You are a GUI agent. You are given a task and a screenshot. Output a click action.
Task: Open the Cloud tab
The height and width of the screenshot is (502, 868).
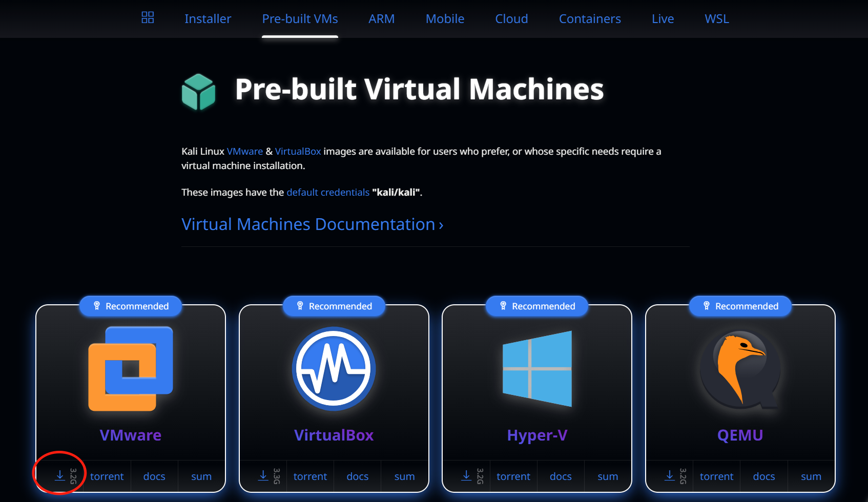click(511, 19)
